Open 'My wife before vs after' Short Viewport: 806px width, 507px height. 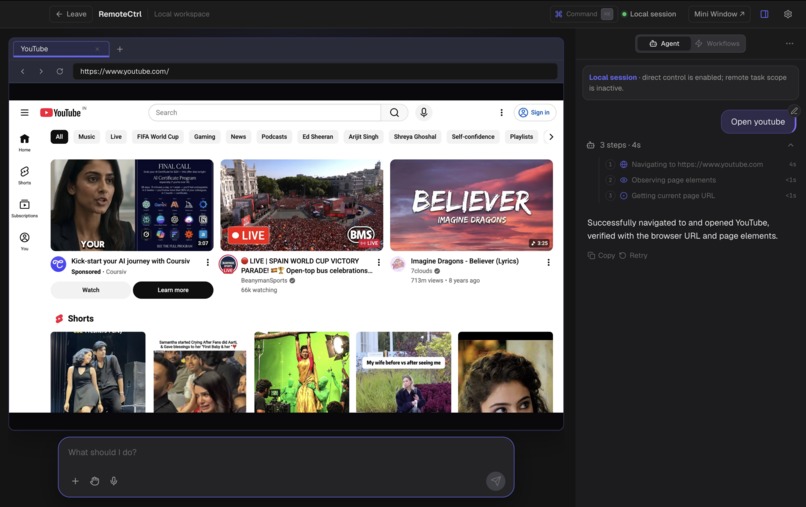404,372
